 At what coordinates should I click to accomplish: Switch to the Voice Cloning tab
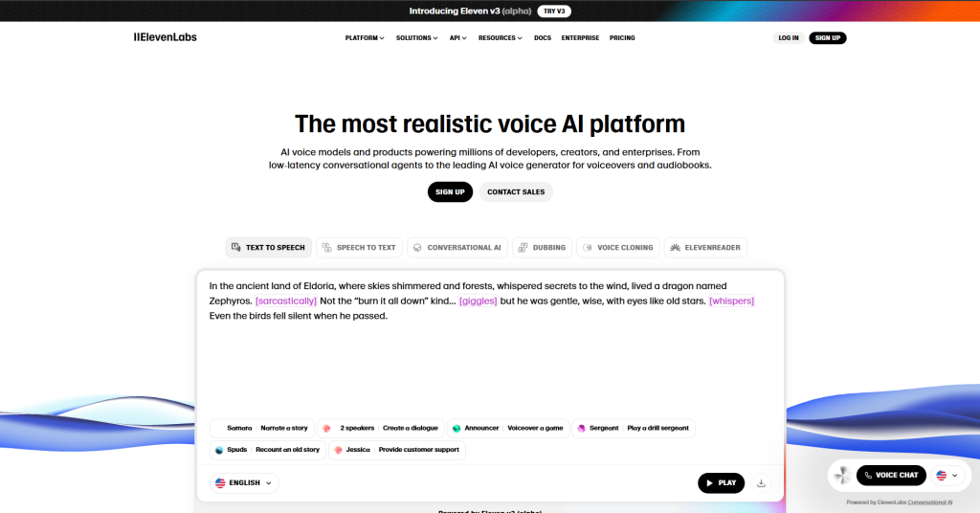[x=618, y=248]
